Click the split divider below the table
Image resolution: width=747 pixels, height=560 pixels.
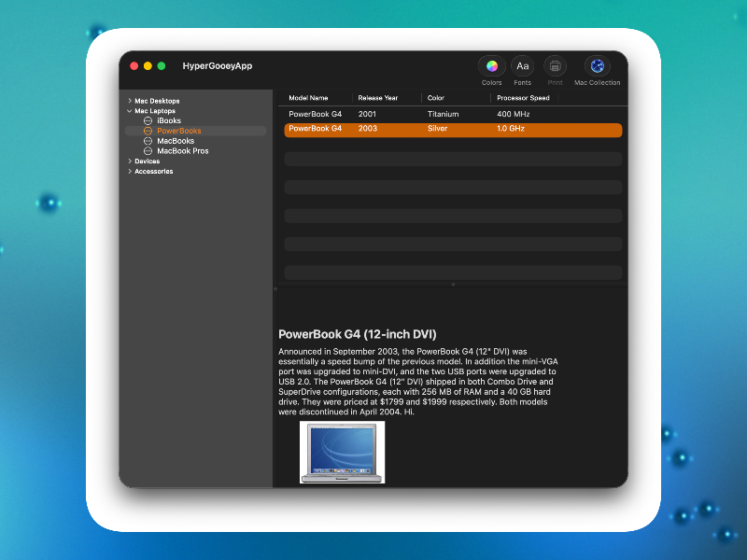click(x=453, y=284)
